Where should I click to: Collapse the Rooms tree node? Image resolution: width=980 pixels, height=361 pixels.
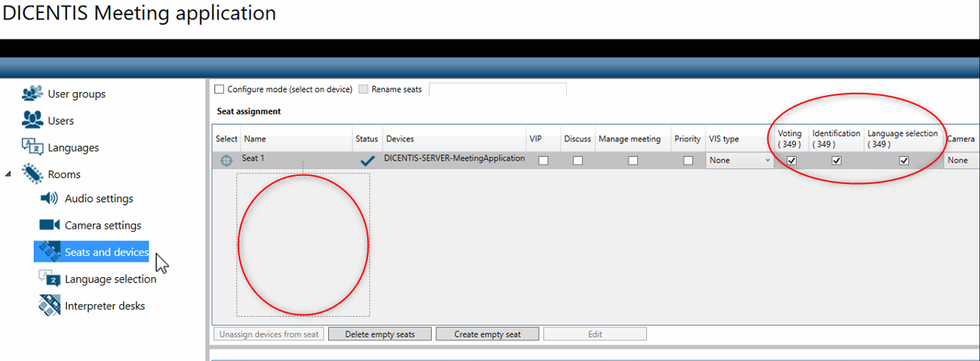(x=8, y=174)
